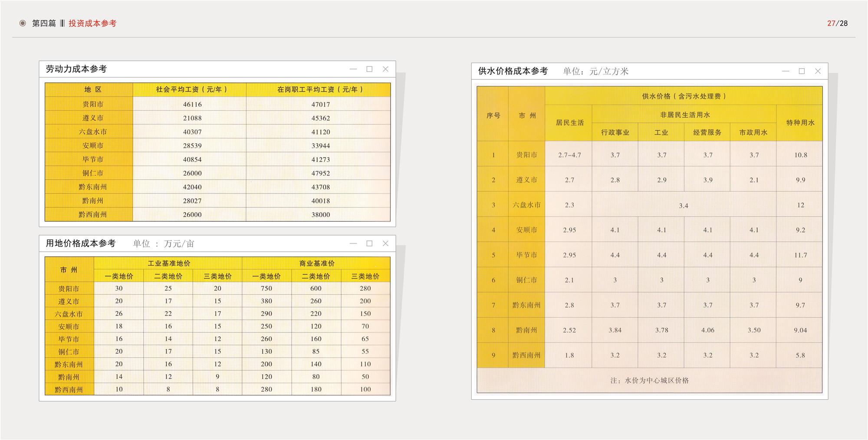868x440 pixels.
Task: Click the 27/28 page number indicator
Action: coord(837,23)
